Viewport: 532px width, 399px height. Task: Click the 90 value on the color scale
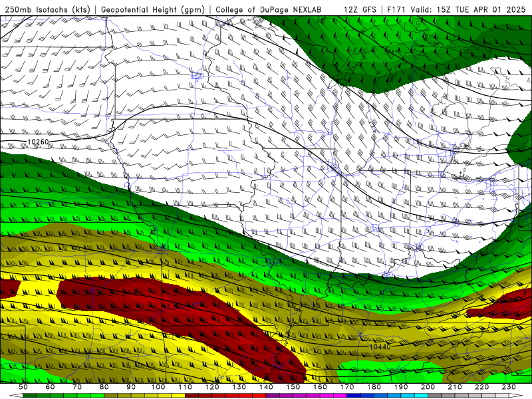tap(131, 387)
